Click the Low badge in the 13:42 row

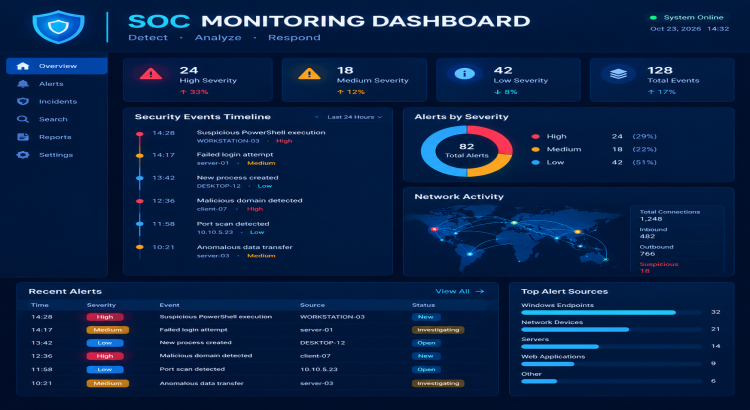(x=105, y=343)
